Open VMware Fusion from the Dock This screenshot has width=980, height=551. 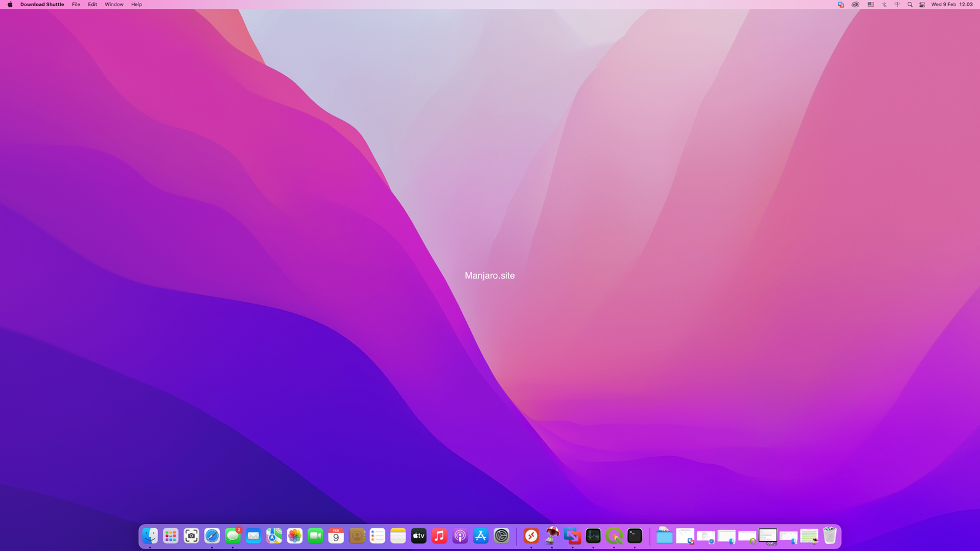573,536
